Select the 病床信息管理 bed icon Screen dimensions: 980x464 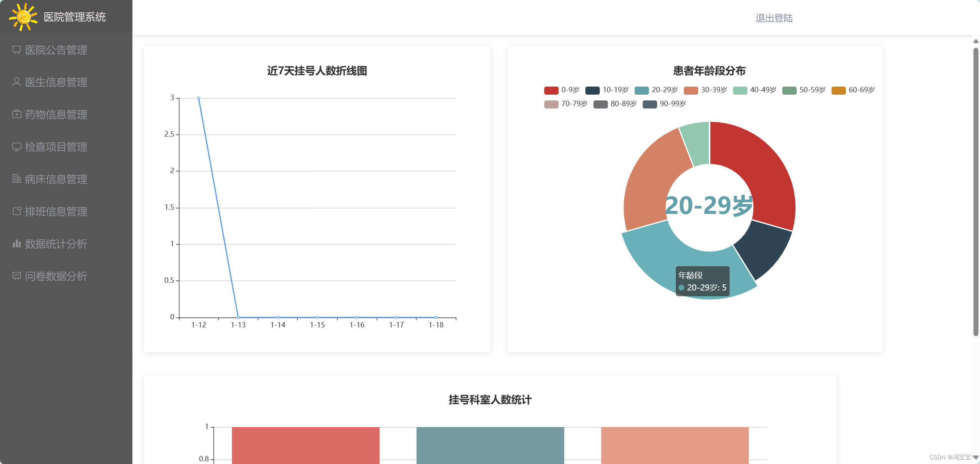coord(17,179)
